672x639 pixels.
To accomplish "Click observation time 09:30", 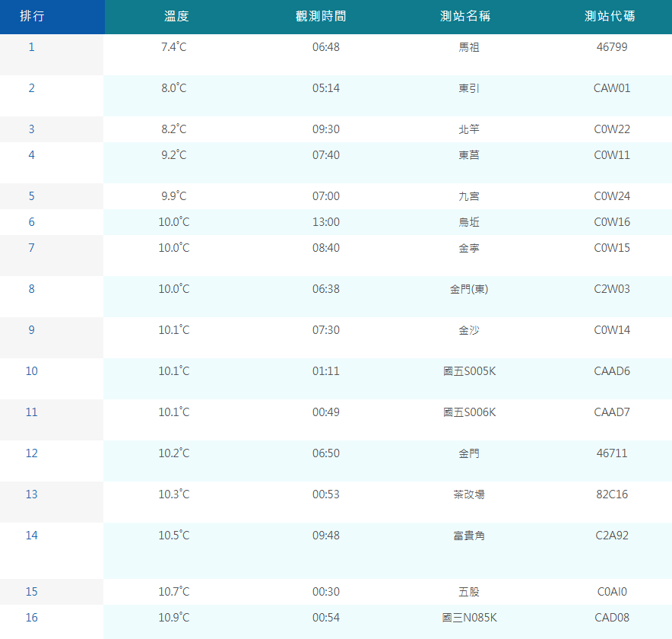I will click(326, 129).
